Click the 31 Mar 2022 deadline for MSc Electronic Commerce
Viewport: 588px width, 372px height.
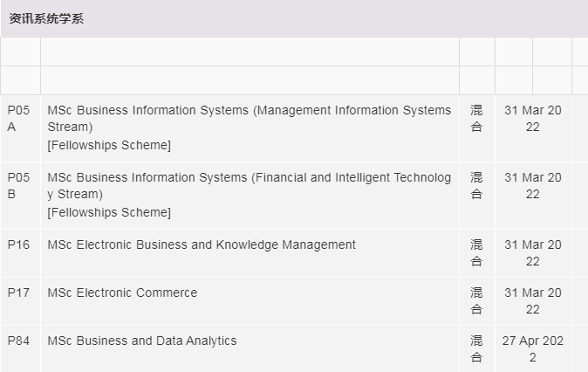point(532,300)
